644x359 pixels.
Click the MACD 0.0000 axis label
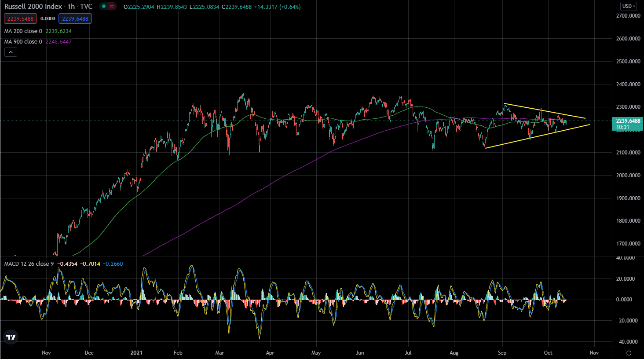pyautogui.click(x=624, y=300)
